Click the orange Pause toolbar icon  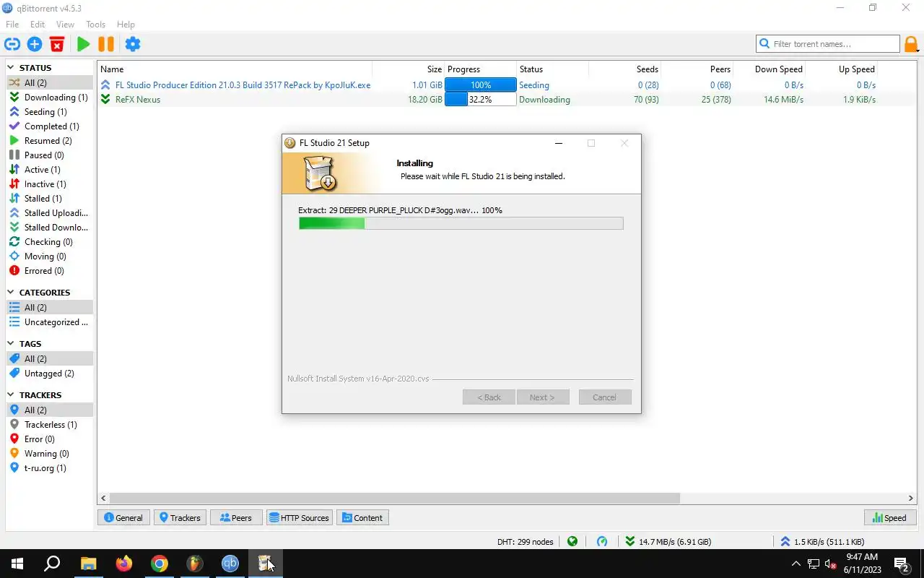[106, 44]
